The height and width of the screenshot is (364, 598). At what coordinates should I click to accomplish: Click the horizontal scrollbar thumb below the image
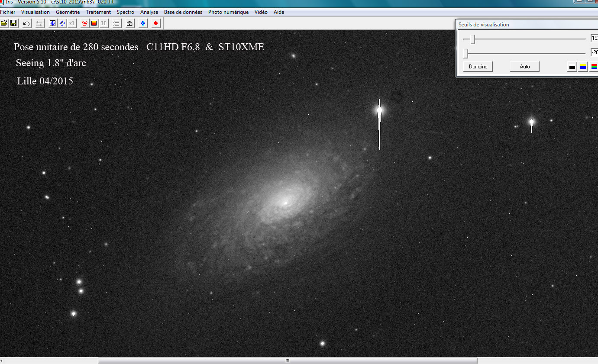tap(288, 361)
